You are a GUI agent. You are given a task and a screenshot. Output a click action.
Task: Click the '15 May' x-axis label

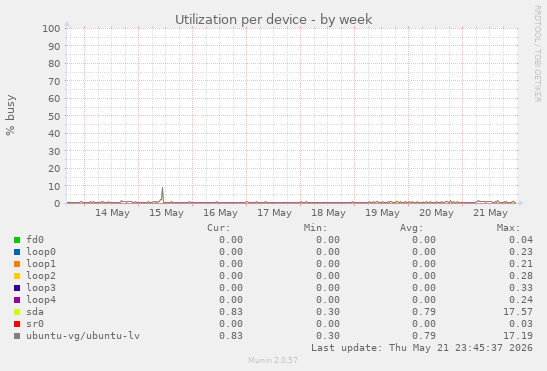tap(166, 213)
